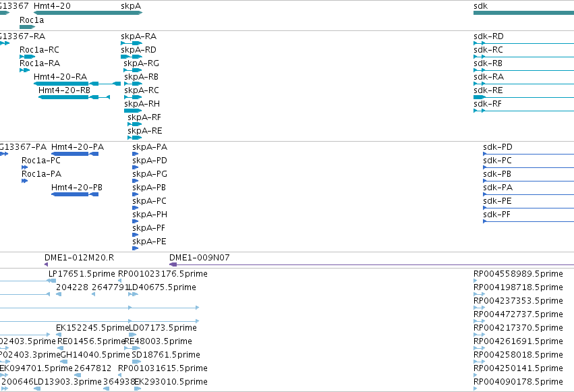Click the Roc1a-PA protein label
The width and height of the screenshot is (574, 392).
[x=41, y=174]
